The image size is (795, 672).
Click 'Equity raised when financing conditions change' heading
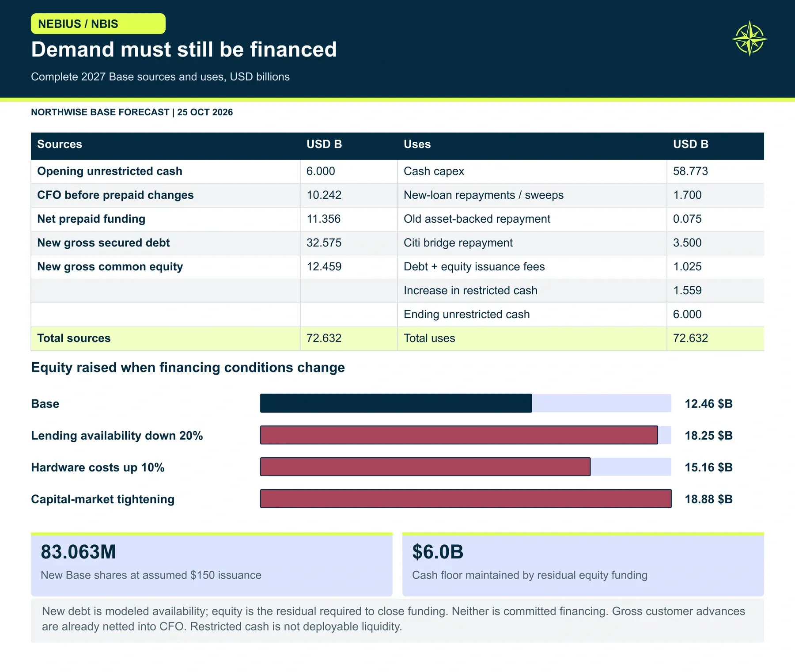point(188,368)
